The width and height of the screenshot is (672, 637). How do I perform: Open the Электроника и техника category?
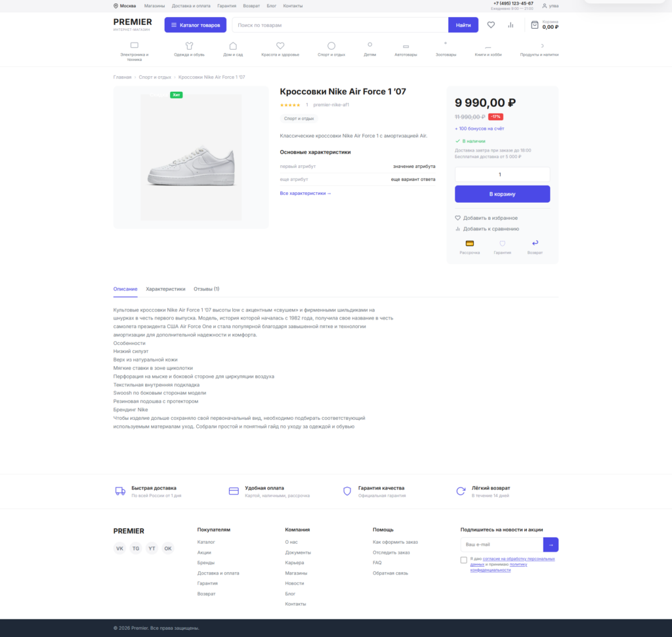click(134, 51)
